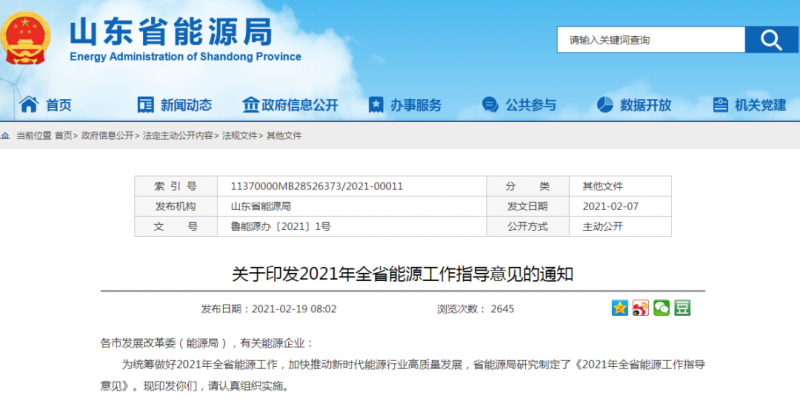800x409 pixels.
Task: Click the pie chart icon for 数据开放
Action: point(605,105)
